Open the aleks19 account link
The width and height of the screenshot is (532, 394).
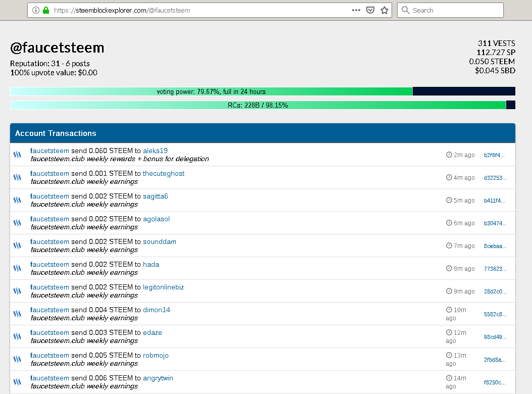pyautogui.click(x=155, y=151)
